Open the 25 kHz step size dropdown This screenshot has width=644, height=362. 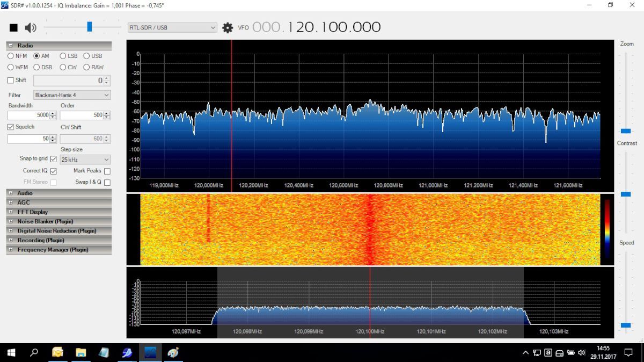[x=85, y=160]
